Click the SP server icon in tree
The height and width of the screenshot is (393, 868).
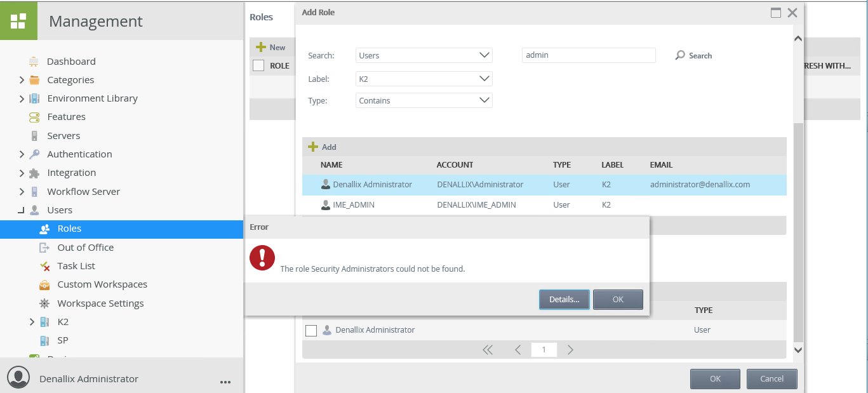44,340
